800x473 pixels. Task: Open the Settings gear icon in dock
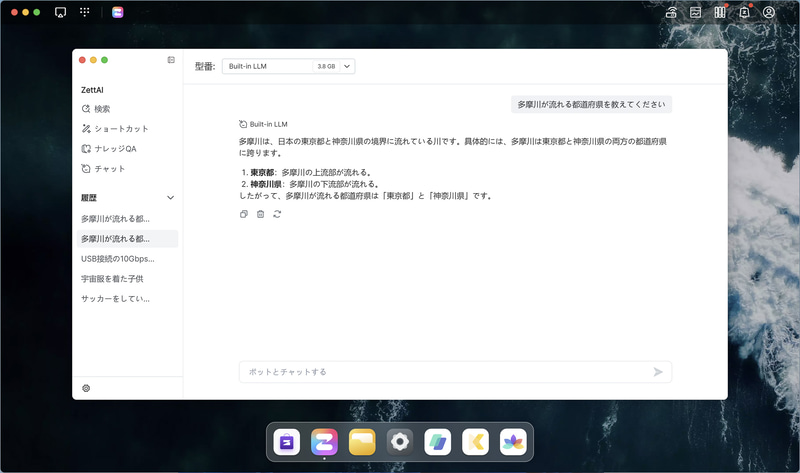coord(400,442)
